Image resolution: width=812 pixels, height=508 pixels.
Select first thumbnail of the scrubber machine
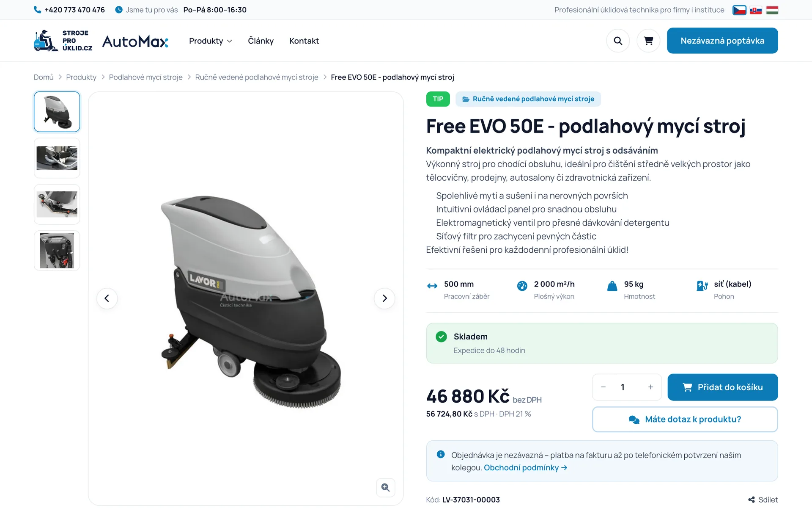tap(57, 112)
